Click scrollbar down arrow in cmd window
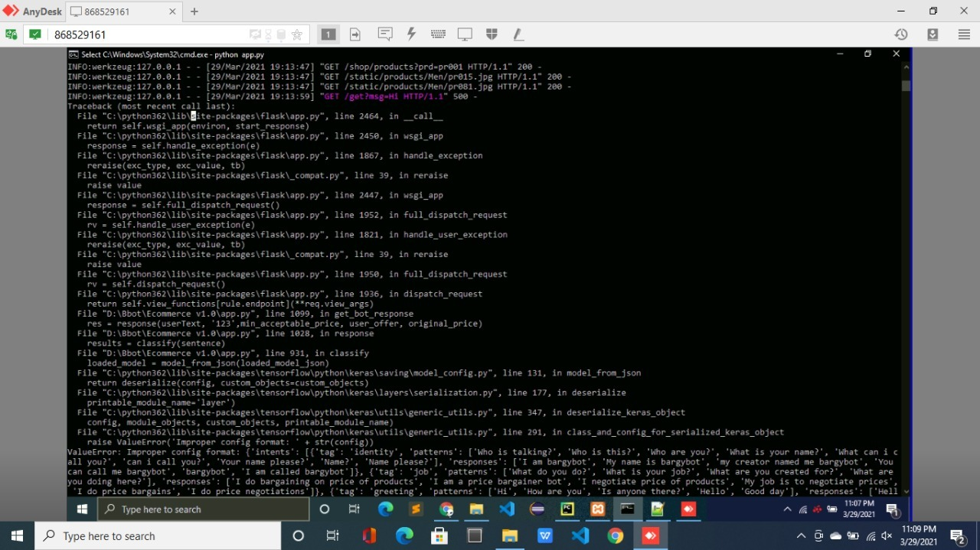 906,492
